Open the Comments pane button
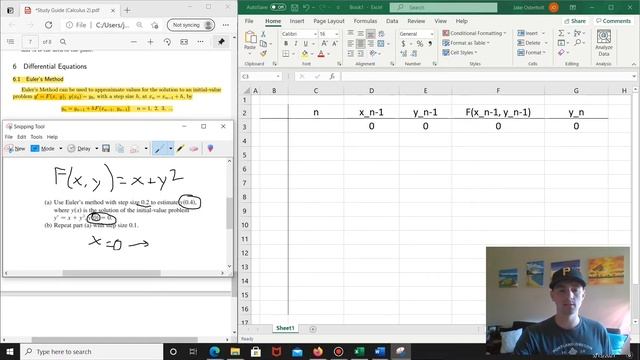This screenshot has height=360, width=640. 613,21
